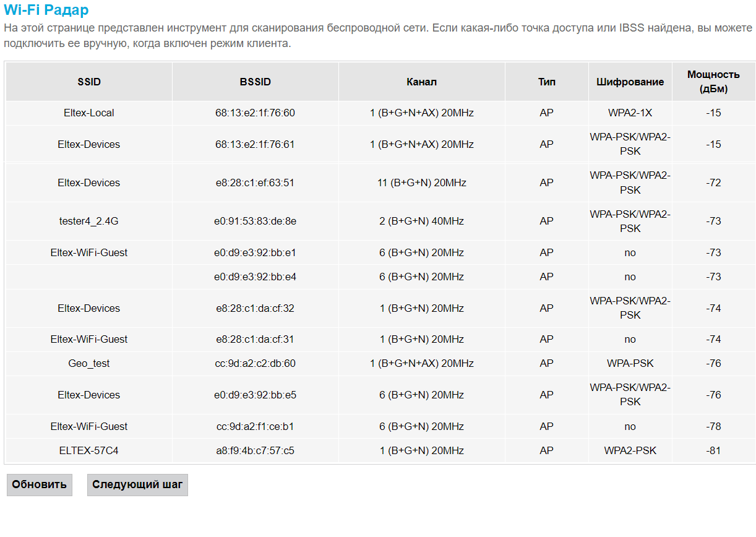Click the WPA2-1X encryption cell

pyautogui.click(x=630, y=113)
